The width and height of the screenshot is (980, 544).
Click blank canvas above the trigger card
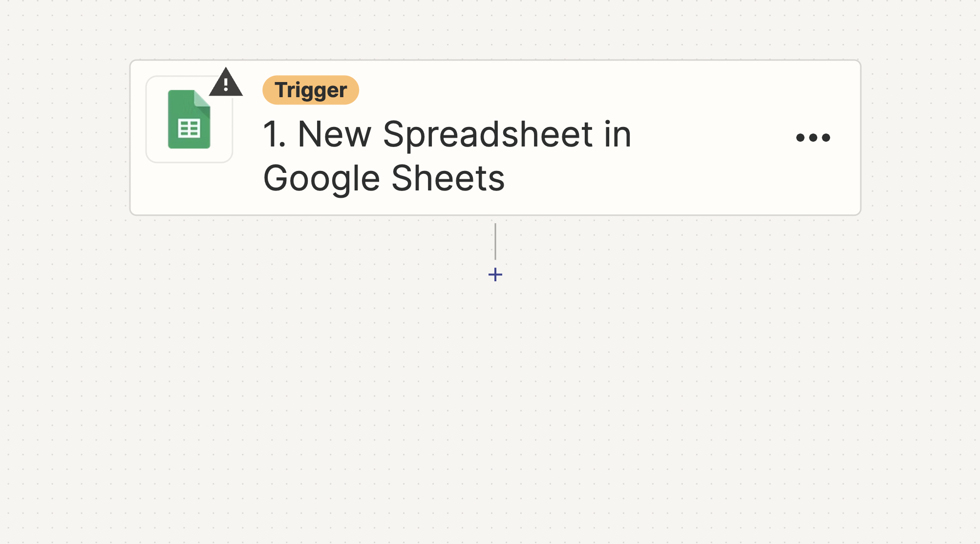click(x=489, y=29)
